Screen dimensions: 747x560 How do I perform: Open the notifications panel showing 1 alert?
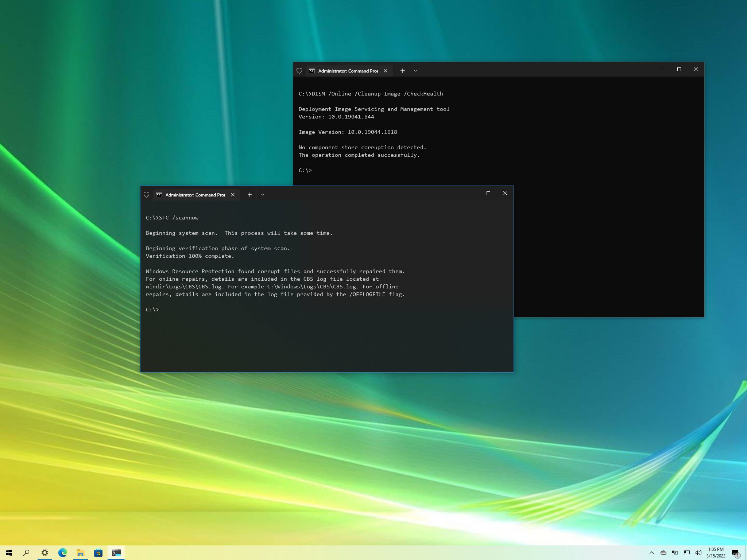[738, 553]
